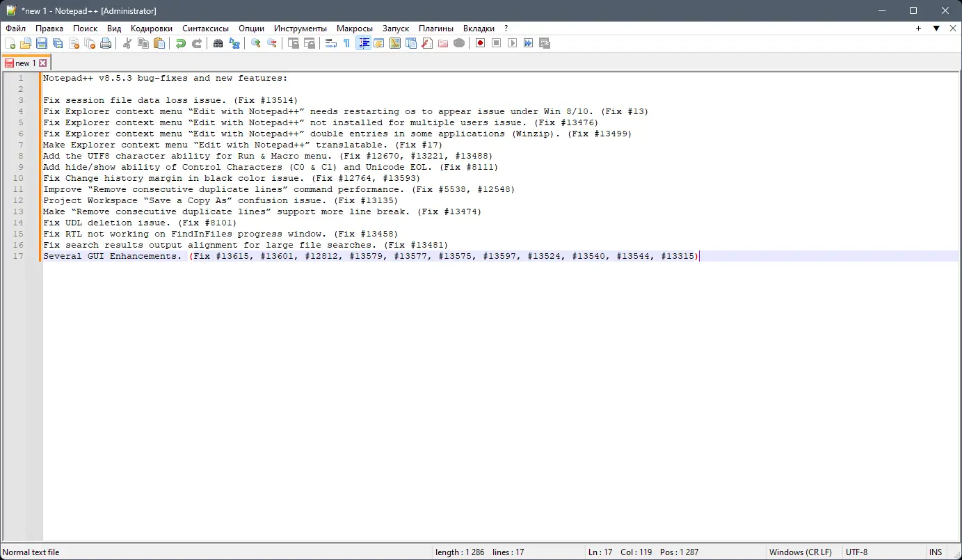Close the "new 1" tab with its red X
The image size is (962, 560).
(42, 63)
